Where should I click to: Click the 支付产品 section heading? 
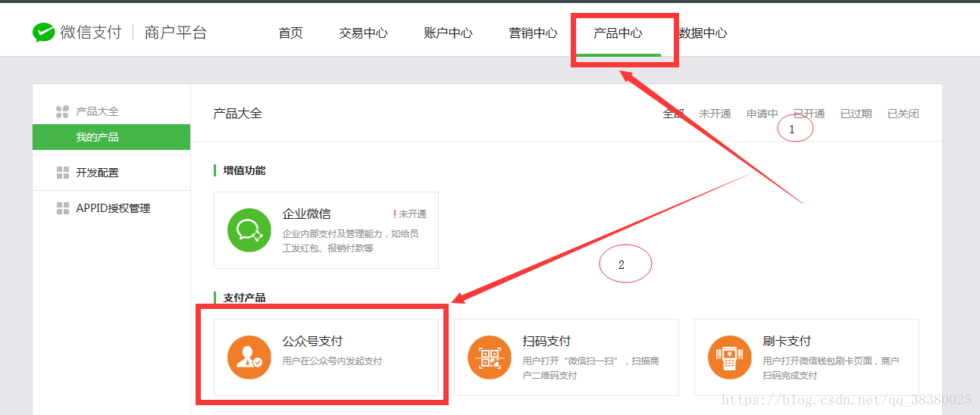(244, 298)
